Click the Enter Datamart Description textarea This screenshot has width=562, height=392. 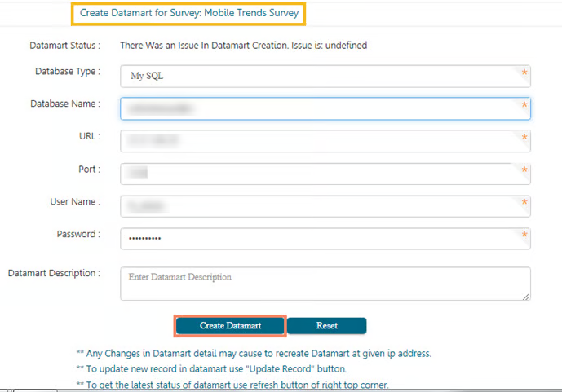coord(325,284)
